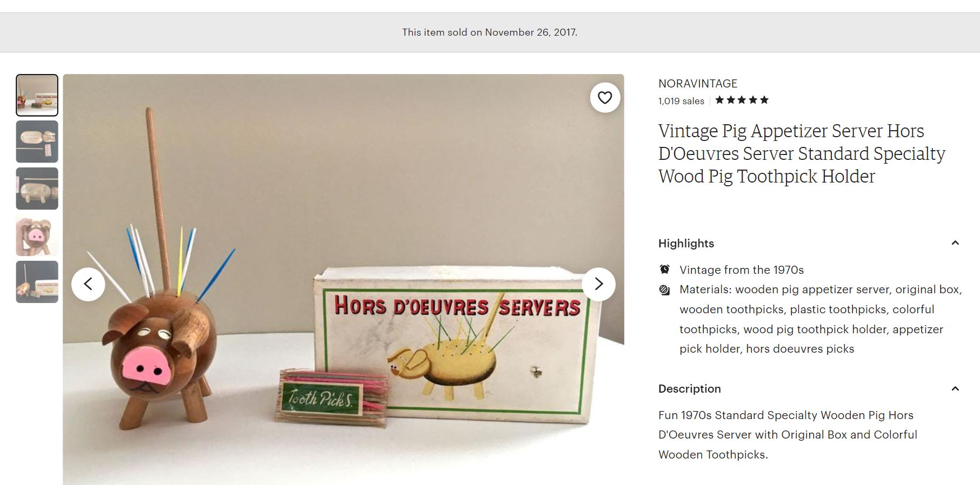
Task: Open the five-star shop rating
Action: coord(742,100)
